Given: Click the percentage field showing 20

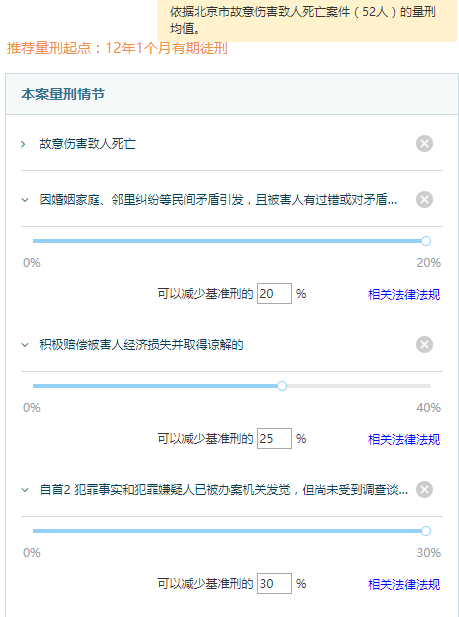Looking at the screenshot, I should [x=274, y=294].
